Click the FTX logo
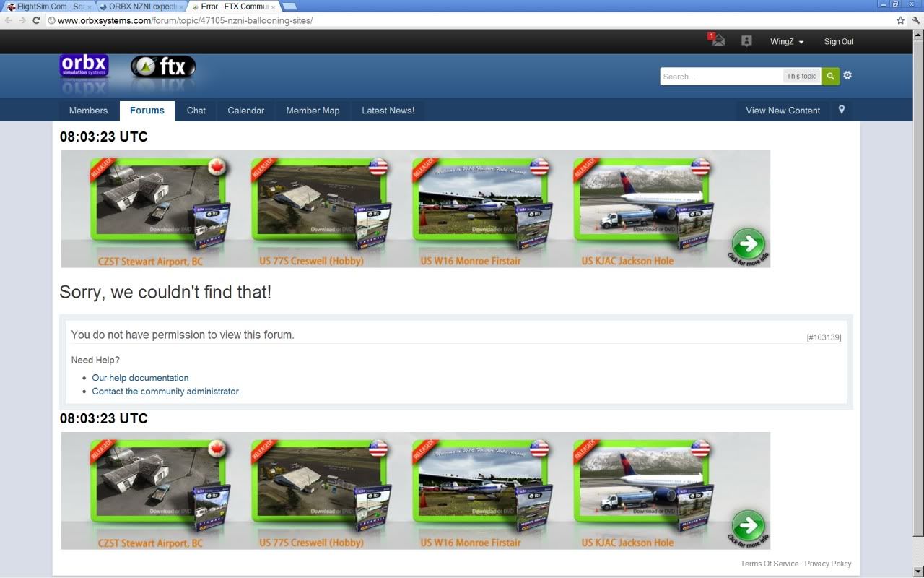This screenshot has height=578, width=924. [x=162, y=67]
